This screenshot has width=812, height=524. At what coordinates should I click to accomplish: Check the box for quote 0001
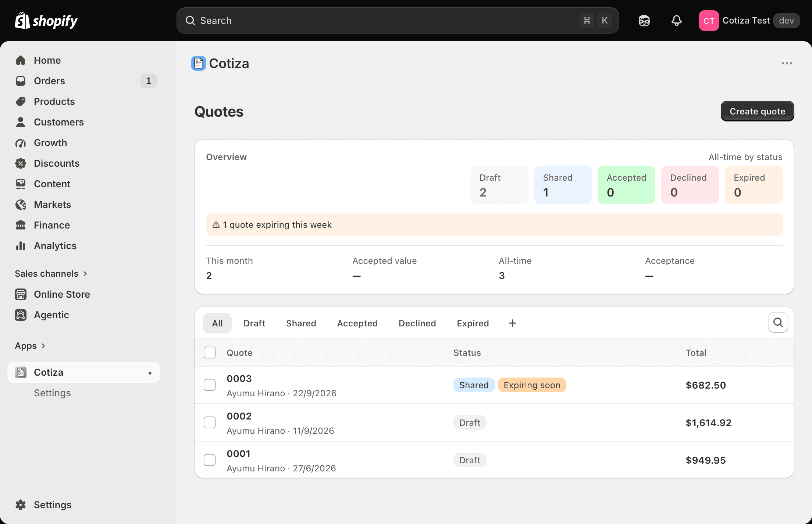click(210, 460)
